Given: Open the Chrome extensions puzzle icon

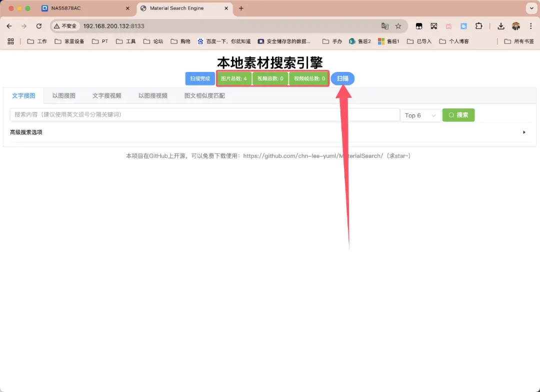Looking at the screenshot, I should [478, 26].
